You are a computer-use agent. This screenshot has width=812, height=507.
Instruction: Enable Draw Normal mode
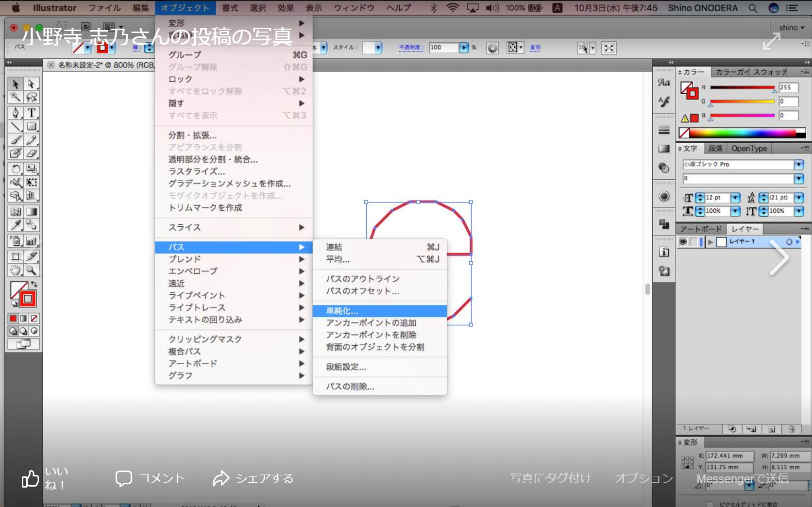(13, 331)
